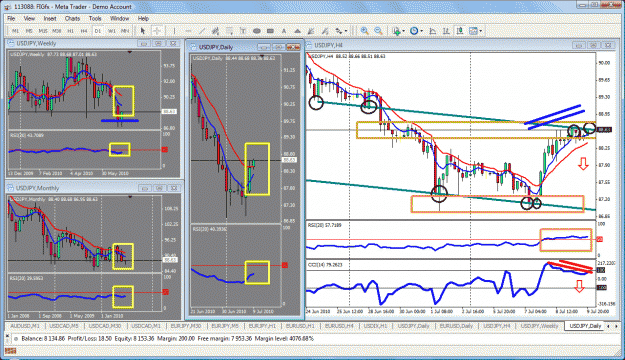The height and width of the screenshot is (360, 625).
Task: Switch to W1 timeframe
Action: point(112,31)
